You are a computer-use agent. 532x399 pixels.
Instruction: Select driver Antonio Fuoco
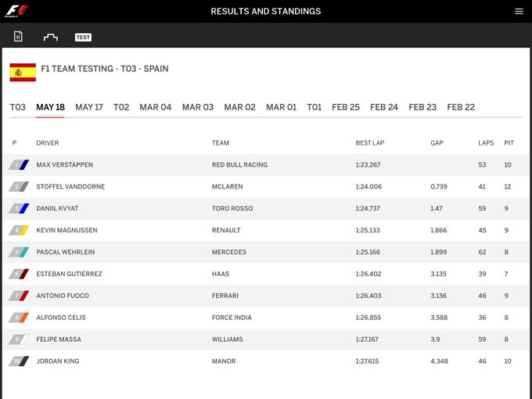pyautogui.click(x=63, y=296)
